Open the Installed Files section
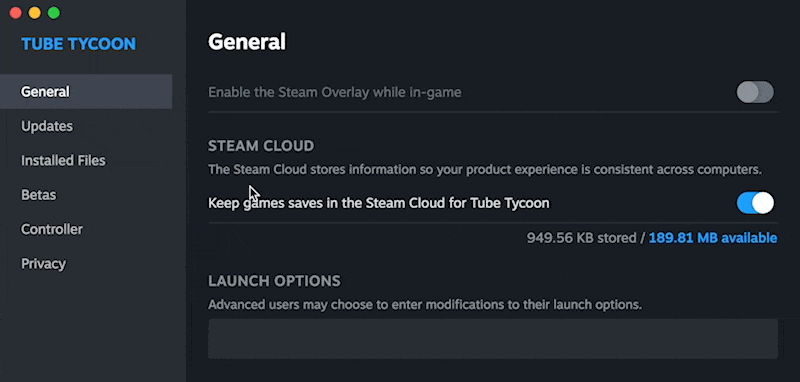Viewport: 800px width, 382px height. [63, 161]
